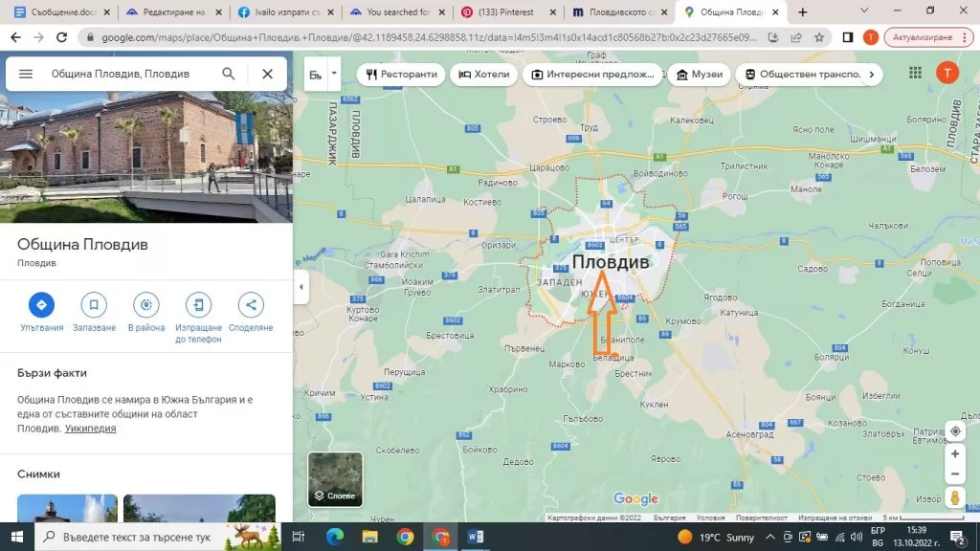Click the my location button
Image resolution: width=980 pixels, height=551 pixels.
point(955,431)
